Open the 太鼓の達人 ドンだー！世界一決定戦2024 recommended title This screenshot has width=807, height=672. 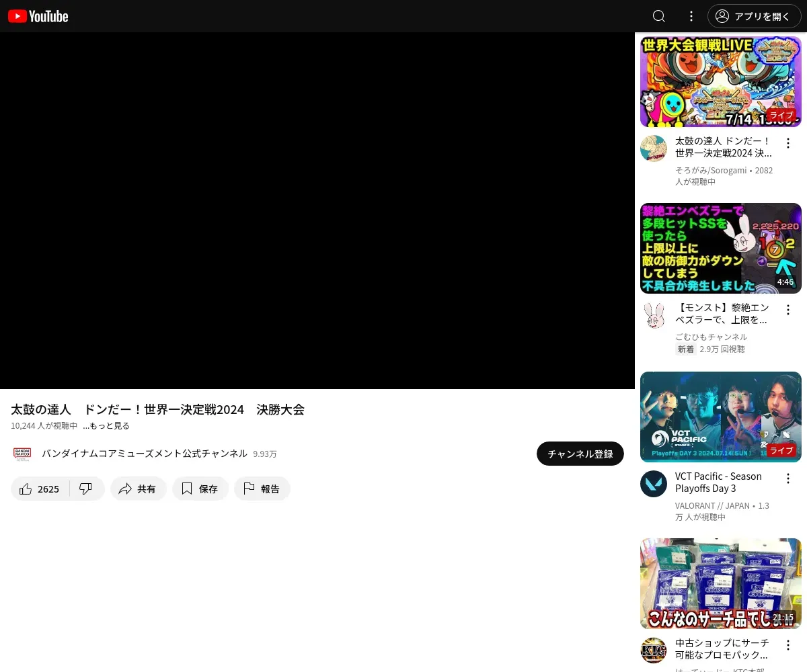[724, 147]
